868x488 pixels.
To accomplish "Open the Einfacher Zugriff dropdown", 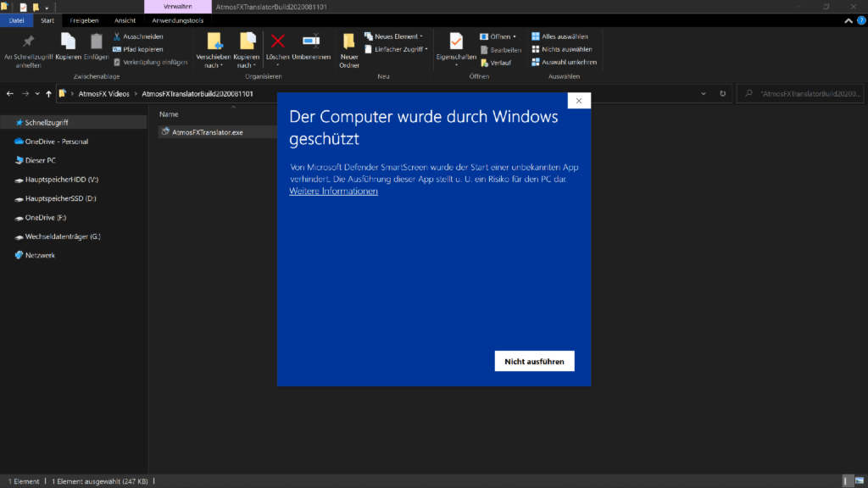I will [x=397, y=49].
